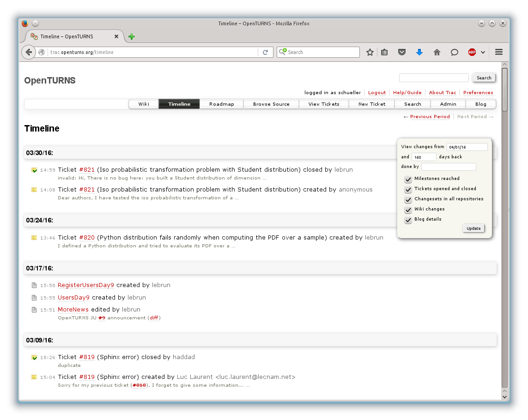Switch to the View Tickets tab
Image resolution: width=528 pixels, height=420 pixels.
(x=324, y=104)
